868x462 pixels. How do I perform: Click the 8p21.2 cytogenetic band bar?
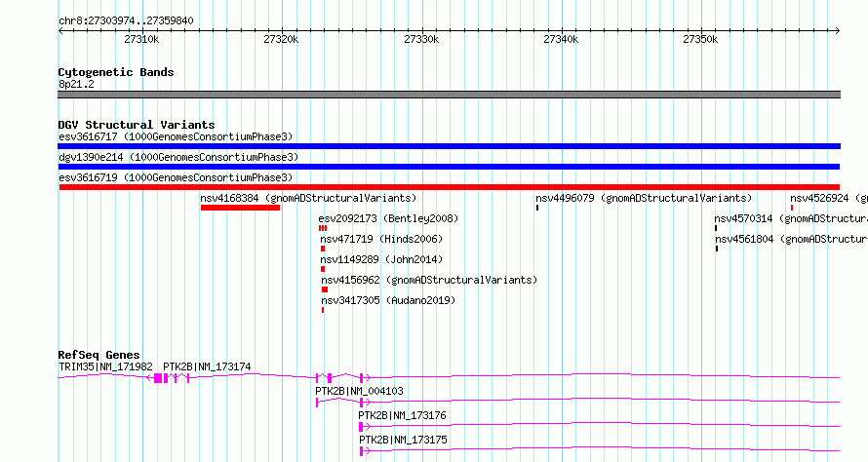449,95
